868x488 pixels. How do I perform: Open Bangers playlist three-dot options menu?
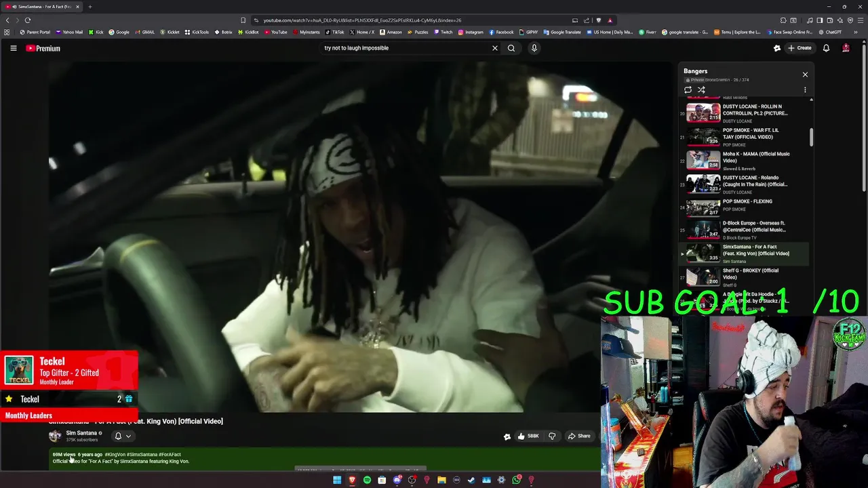coord(805,89)
